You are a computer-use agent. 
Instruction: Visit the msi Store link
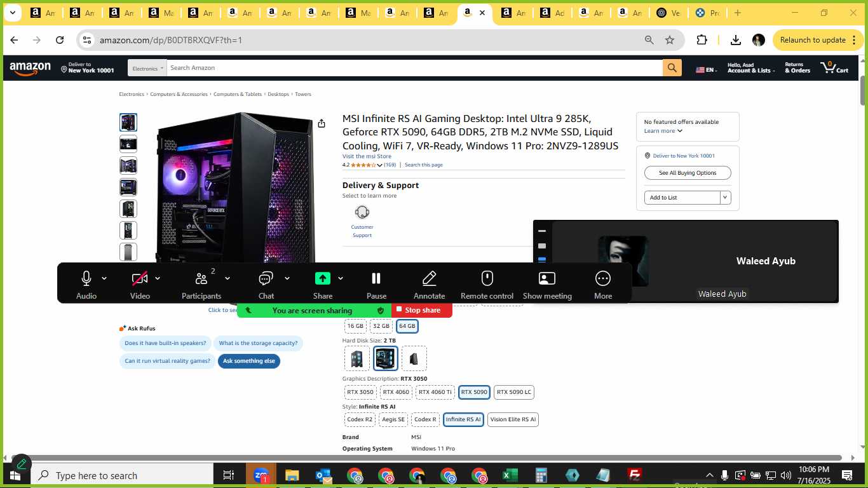pos(367,156)
